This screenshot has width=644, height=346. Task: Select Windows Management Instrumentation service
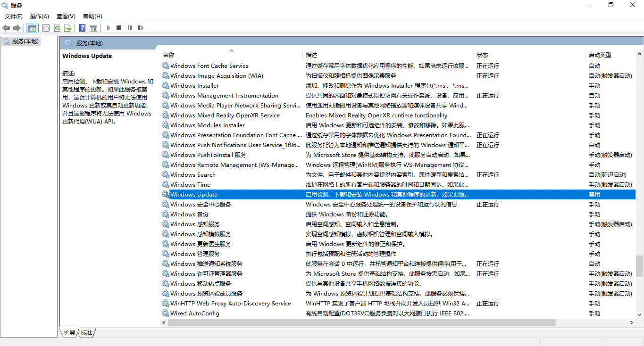coord(398,95)
